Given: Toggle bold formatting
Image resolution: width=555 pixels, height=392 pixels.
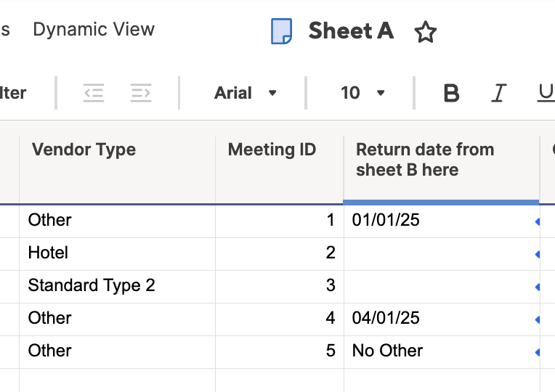Looking at the screenshot, I should pyautogui.click(x=451, y=93).
